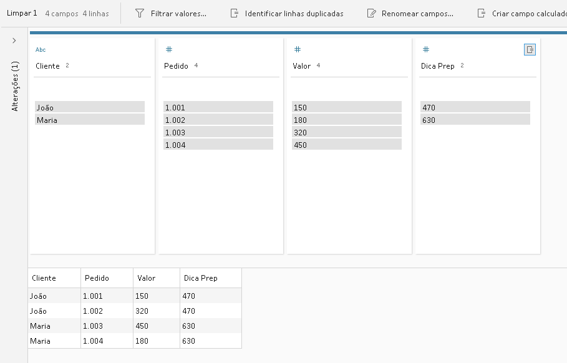Select the Dica Prep field card header

coord(438,66)
